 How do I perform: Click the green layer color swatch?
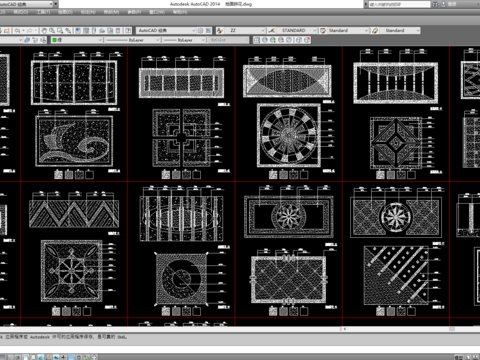tap(54, 40)
